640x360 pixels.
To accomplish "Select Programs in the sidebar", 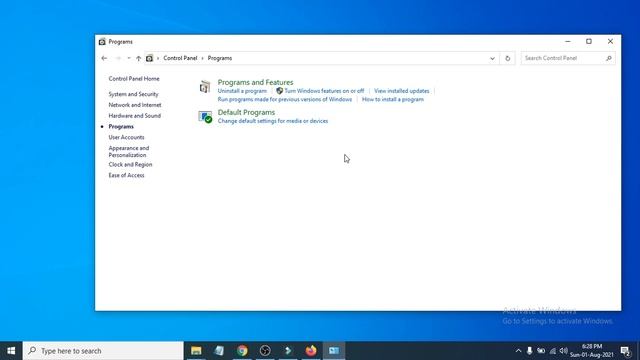I will tap(121, 127).
